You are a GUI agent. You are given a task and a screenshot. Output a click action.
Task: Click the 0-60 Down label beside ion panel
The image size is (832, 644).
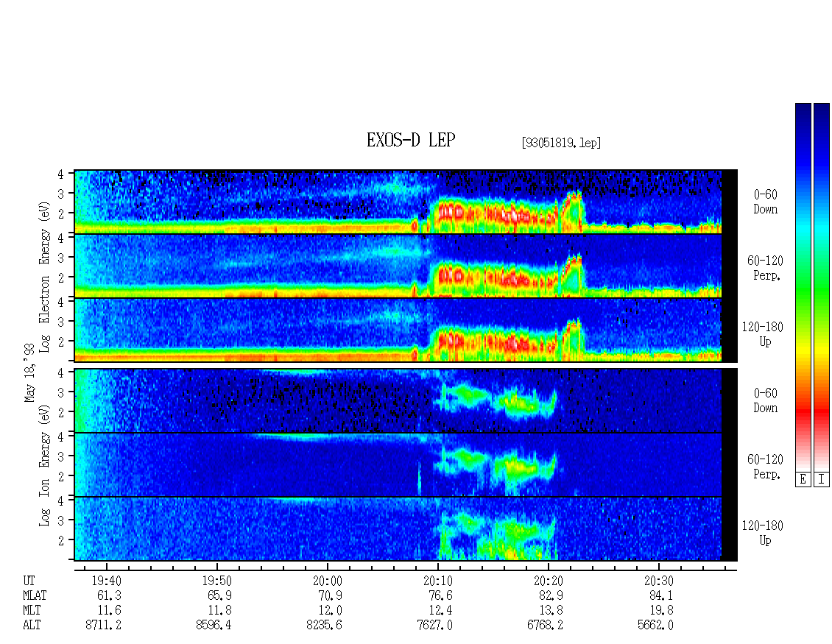click(x=765, y=400)
